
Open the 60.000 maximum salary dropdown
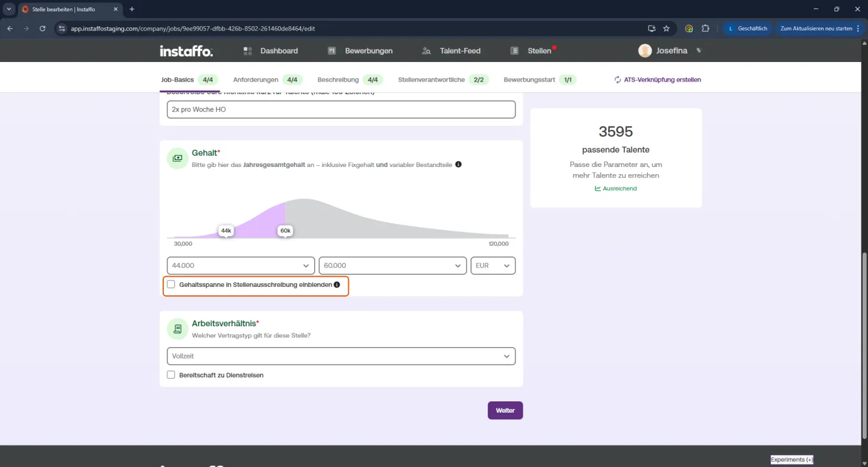(x=393, y=265)
